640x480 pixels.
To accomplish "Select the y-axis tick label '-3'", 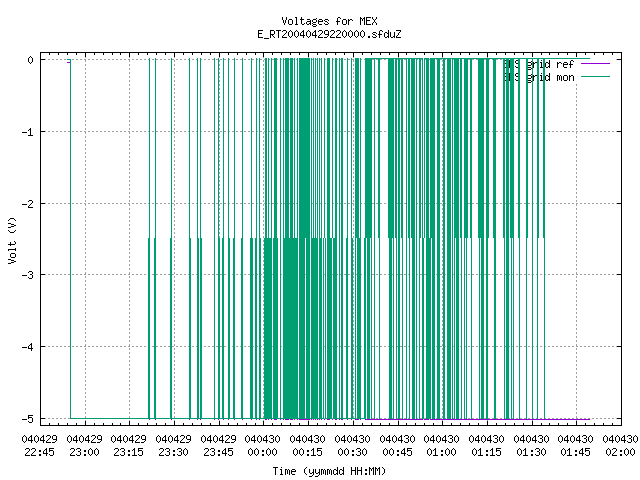I will pos(28,275).
